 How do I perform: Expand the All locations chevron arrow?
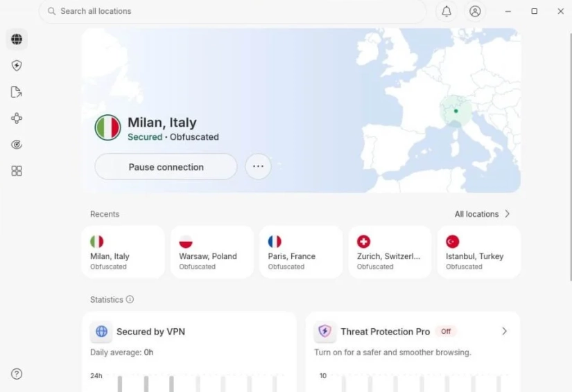tap(507, 214)
